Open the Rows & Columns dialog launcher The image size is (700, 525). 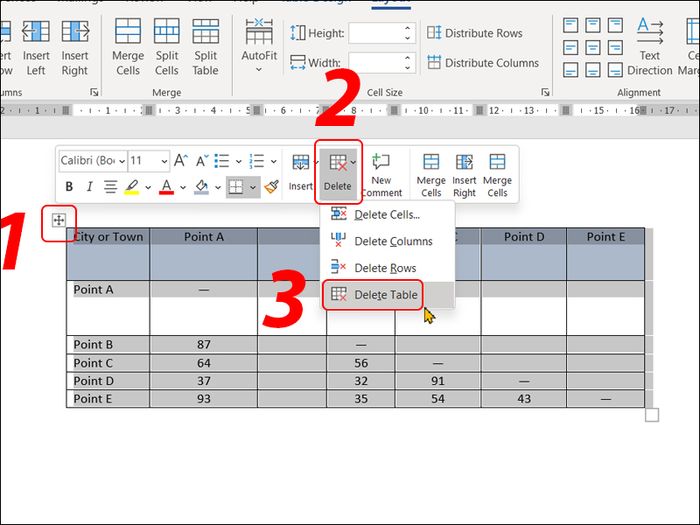click(x=94, y=92)
